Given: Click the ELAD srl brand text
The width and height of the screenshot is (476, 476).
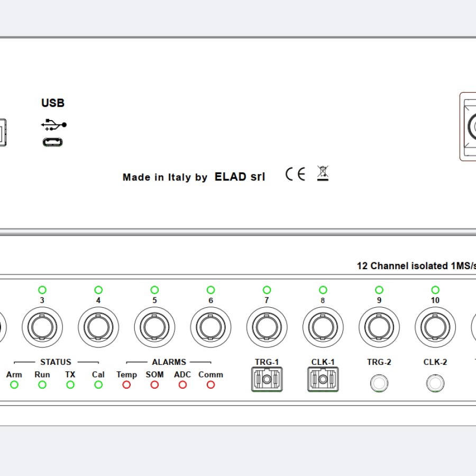Looking at the screenshot, I should [240, 177].
